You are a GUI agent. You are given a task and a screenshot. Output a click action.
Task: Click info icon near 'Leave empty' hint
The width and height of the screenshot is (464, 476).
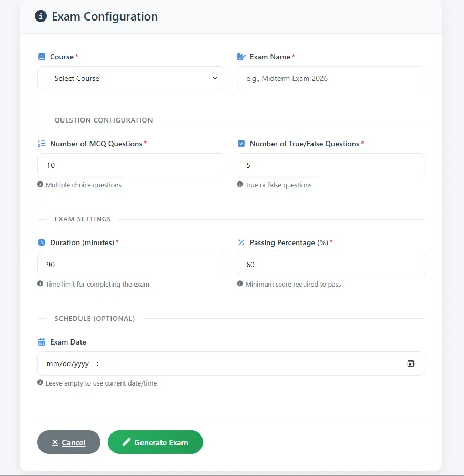(41, 383)
